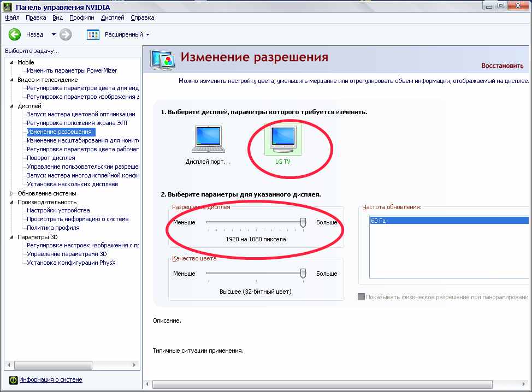Open Управление пользовательским разрешением
532x392 pixels.
click(x=83, y=167)
